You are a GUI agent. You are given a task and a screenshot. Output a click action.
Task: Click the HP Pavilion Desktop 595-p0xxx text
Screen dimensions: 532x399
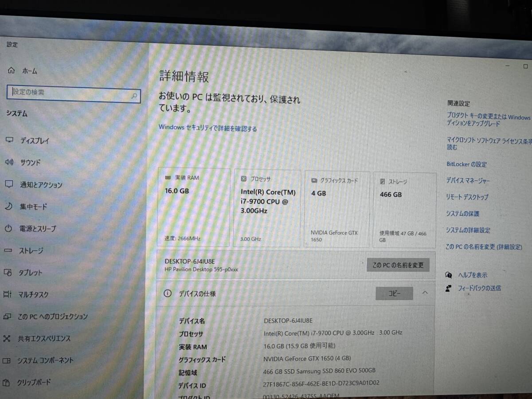[x=201, y=269]
